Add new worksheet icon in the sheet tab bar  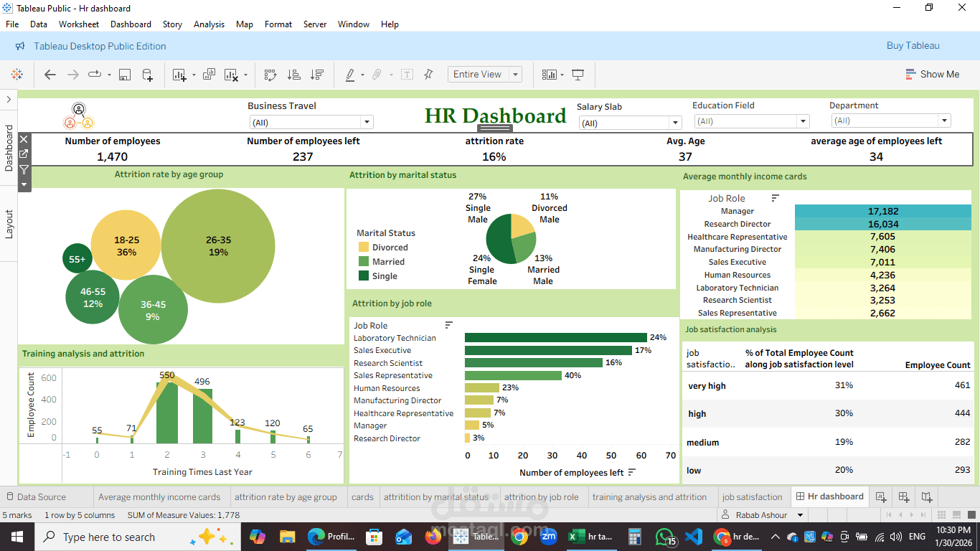tap(881, 496)
